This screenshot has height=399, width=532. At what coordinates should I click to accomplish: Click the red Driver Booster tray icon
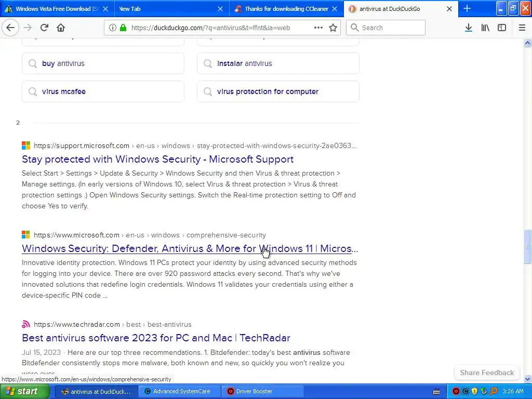click(x=456, y=392)
